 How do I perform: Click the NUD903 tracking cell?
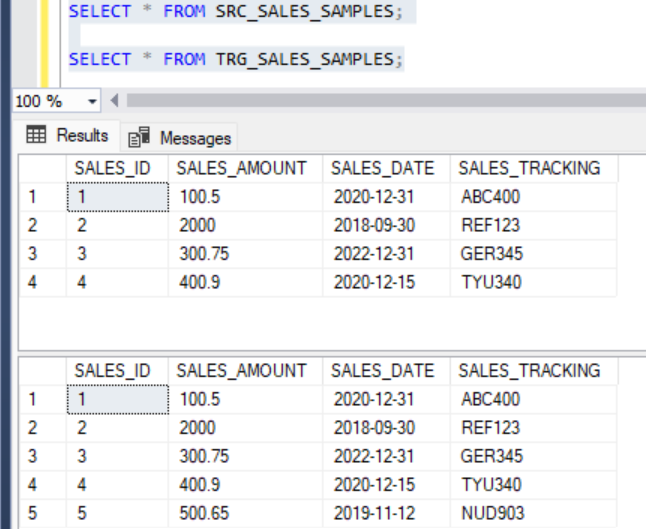(490, 513)
